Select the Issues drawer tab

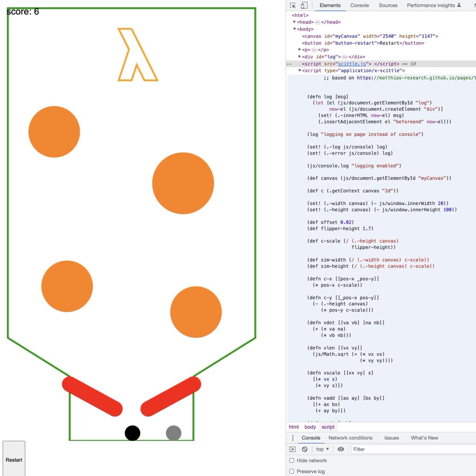pyautogui.click(x=391, y=438)
